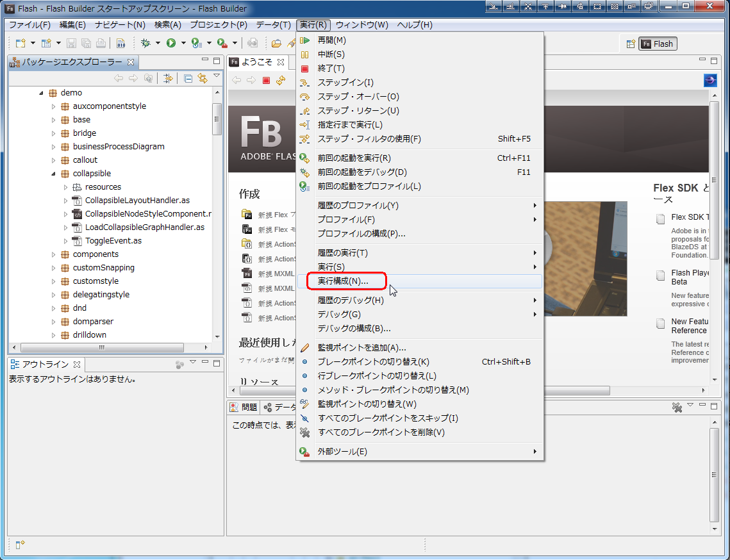The height and width of the screenshot is (560, 730).
Task: Open the ヘルプ(H) menu
Action: pyautogui.click(x=414, y=25)
